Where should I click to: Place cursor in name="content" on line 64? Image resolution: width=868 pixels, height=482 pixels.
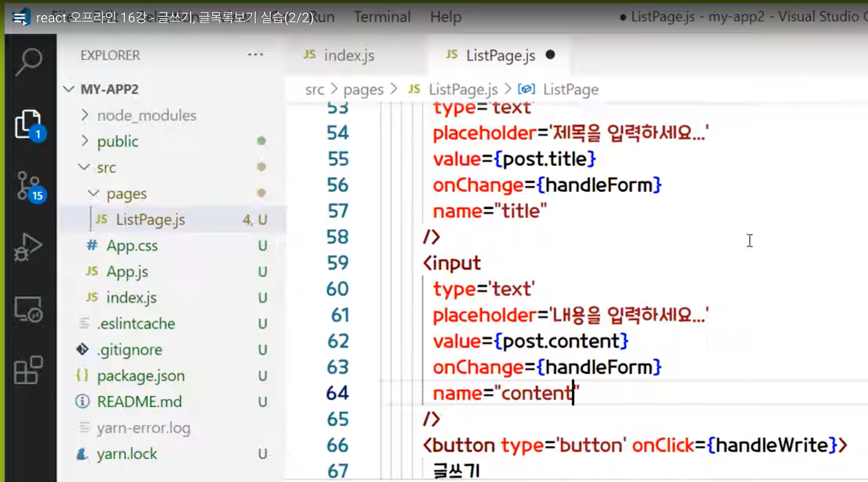tap(506, 393)
